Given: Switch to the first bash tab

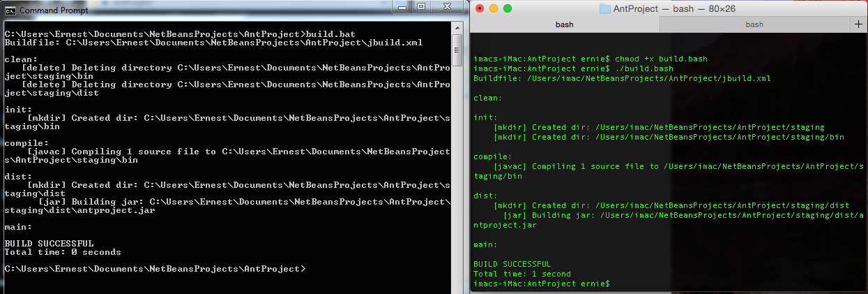Looking at the screenshot, I should [x=564, y=24].
